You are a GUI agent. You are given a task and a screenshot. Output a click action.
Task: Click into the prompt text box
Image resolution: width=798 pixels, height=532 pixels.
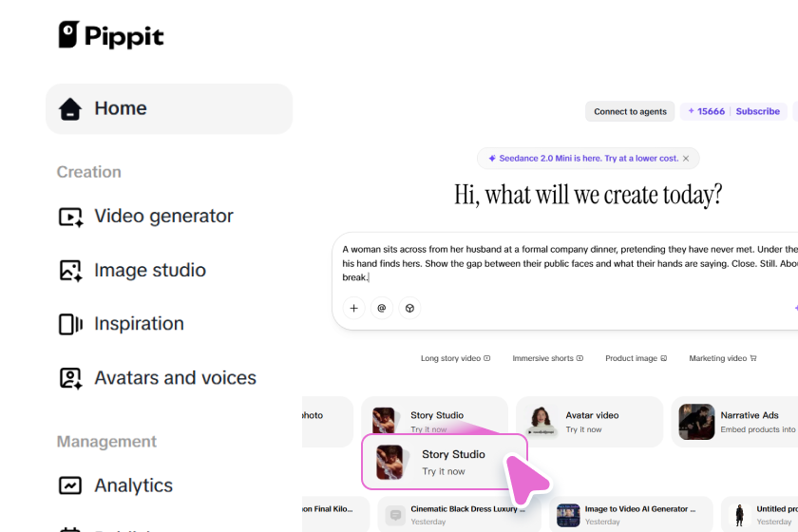click(569, 263)
